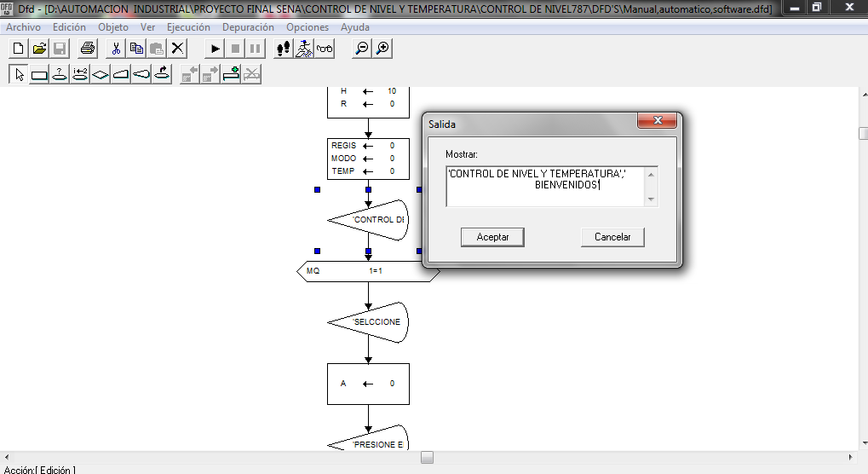Select the 'SELCCIONE output shape

tap(368, 322)
